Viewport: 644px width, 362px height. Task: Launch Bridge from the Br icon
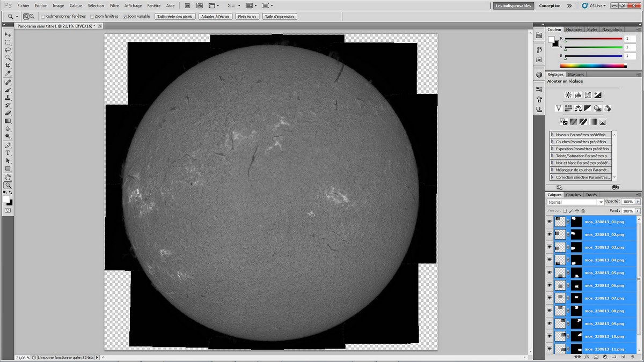(x=187, y=5)
